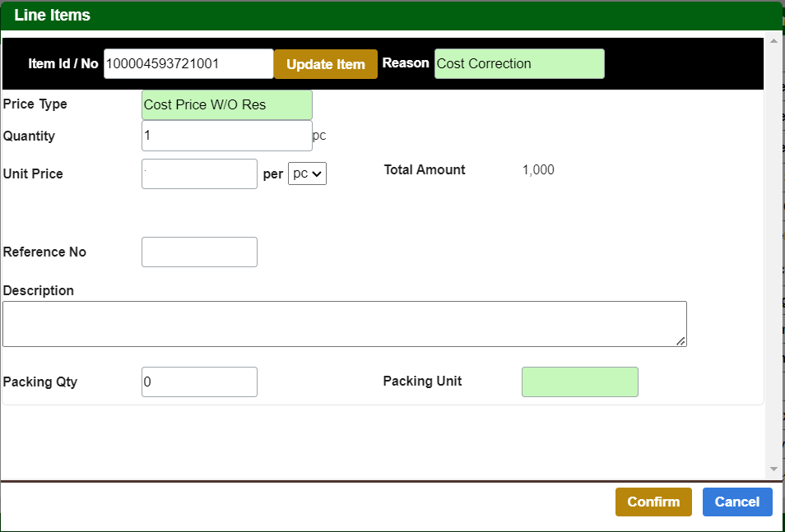Click the Line Items dialog title bar
Viewport: 785px width, 532px height.
[392, 16]
